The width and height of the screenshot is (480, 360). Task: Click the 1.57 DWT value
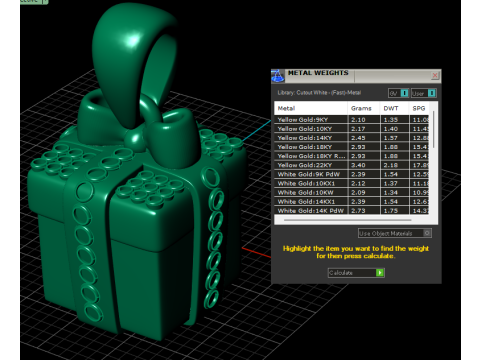coord(390,138)
